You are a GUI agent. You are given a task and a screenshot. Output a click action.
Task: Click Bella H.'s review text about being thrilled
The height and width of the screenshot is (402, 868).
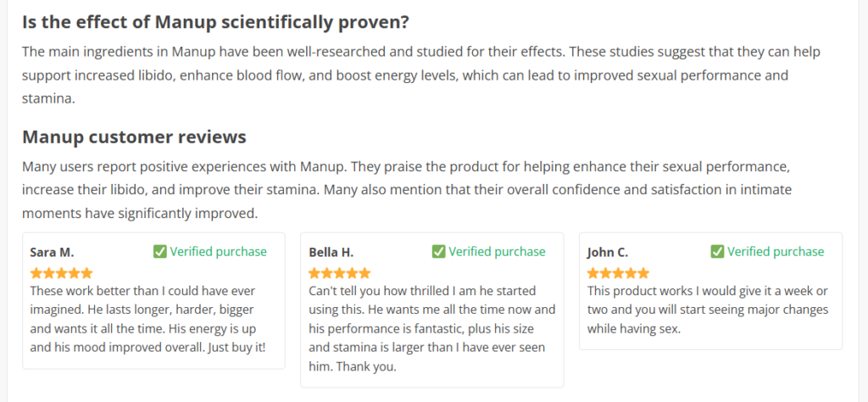pyautogui.click(x=431, y=329)
